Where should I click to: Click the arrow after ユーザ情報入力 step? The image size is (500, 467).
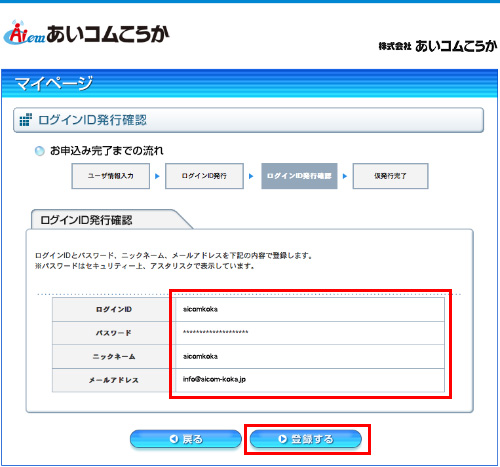coord(157,176)
